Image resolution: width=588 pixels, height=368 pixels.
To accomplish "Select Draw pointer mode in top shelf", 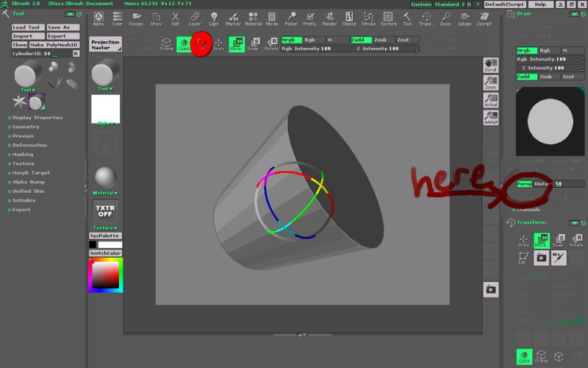I will click(x=218, y=44).
